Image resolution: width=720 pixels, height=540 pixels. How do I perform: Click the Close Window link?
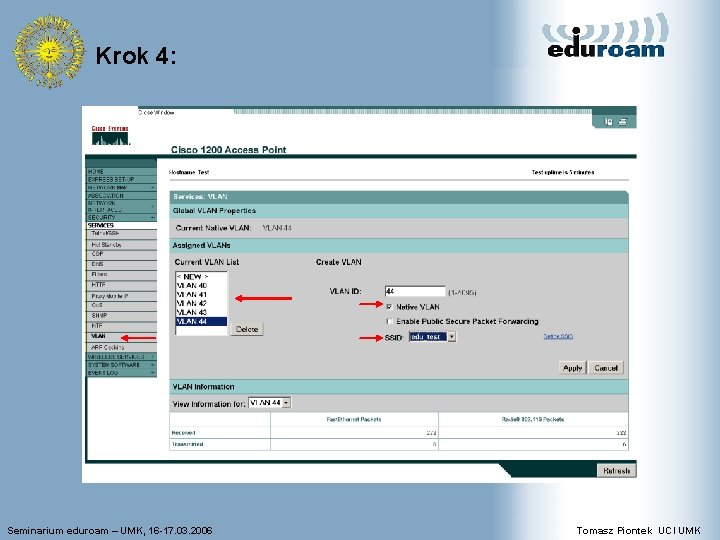click(x=156, y=112)
